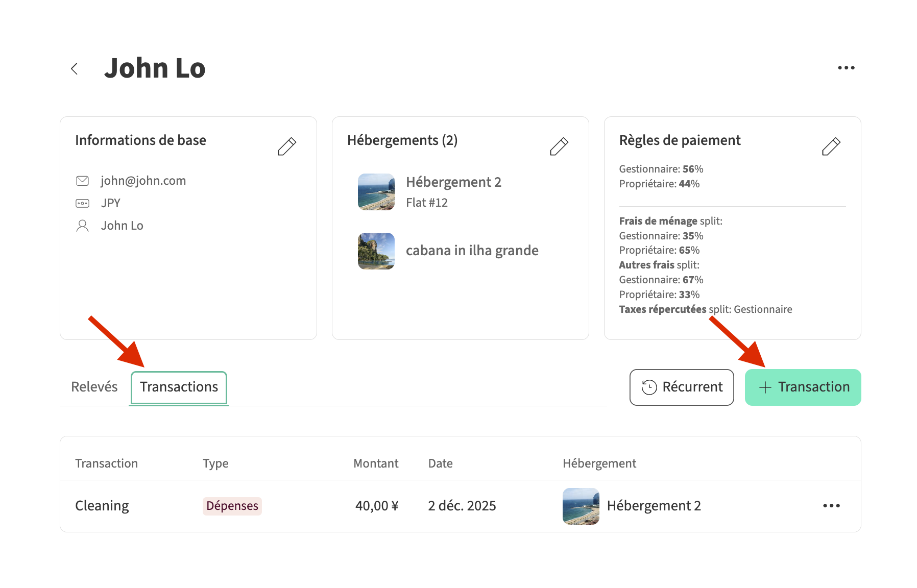Open the page options three-dot menu

point(846,68)
